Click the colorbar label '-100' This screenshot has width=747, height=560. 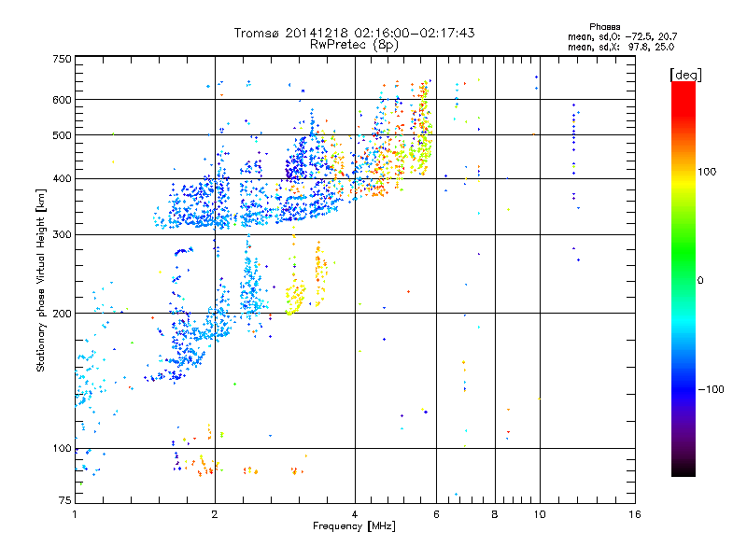click(x=711, y=389)
